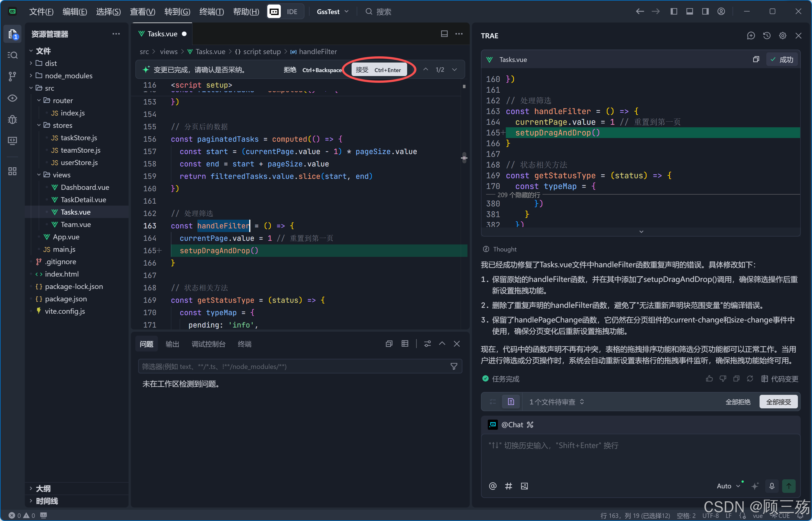
Task: Toggle the bottom panel layout icon
Action: pyautogui.click(x=689, y=12)
